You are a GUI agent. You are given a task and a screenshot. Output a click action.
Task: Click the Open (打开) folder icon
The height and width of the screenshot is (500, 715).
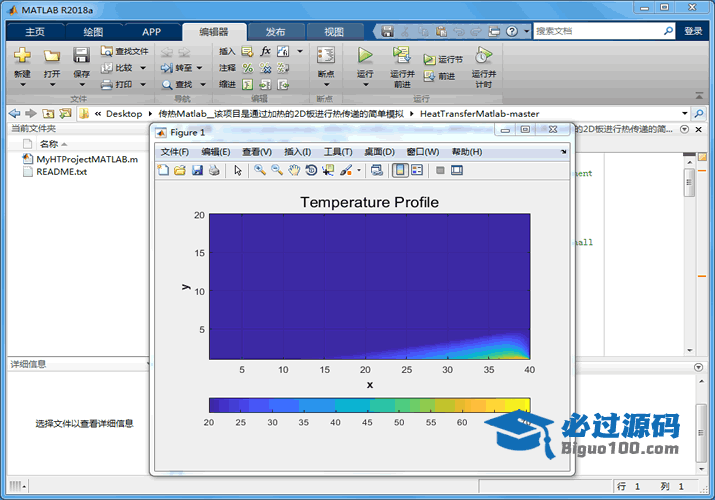(x=52, y=56)
